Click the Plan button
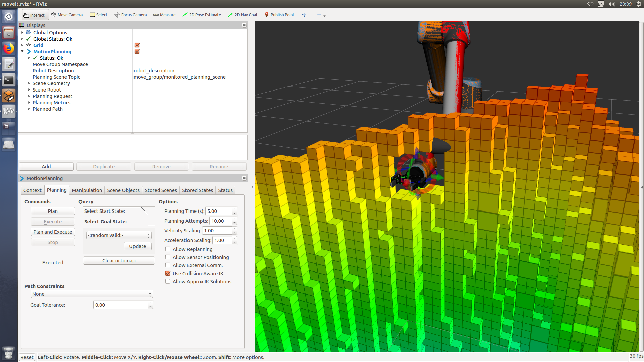This screenshot has height=362, width=644. [53, 211]
